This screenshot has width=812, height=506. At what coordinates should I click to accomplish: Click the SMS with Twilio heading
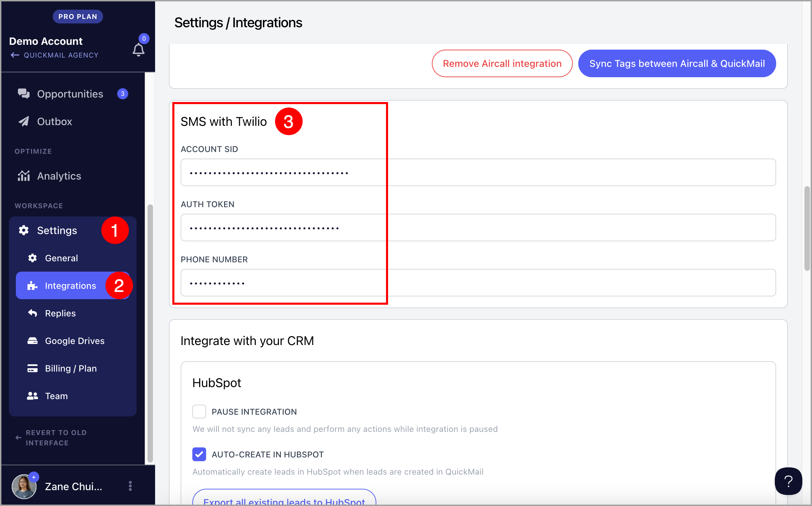pos(224,122)
